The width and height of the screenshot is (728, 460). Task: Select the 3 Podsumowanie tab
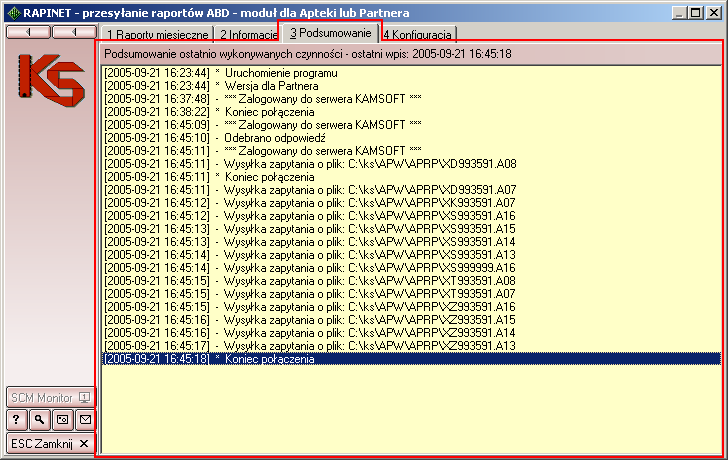(x=331, y=32)
